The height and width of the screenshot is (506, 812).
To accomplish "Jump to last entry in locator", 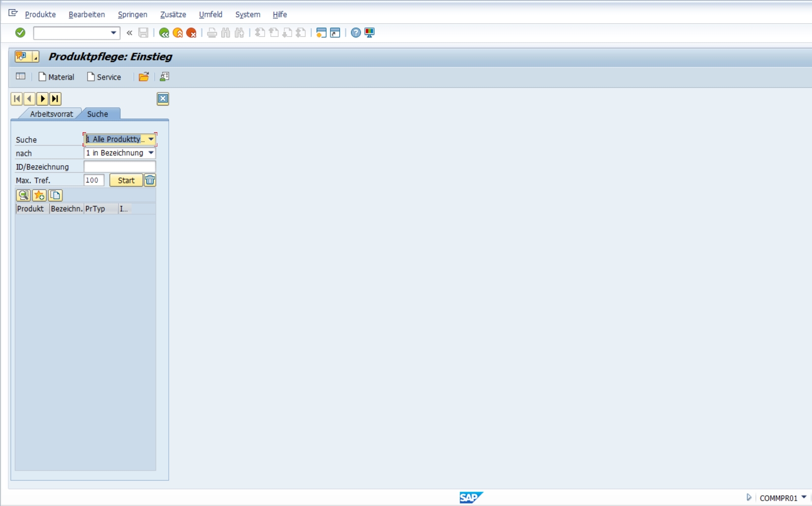I will pyautogui.click(x=55, y=99).
